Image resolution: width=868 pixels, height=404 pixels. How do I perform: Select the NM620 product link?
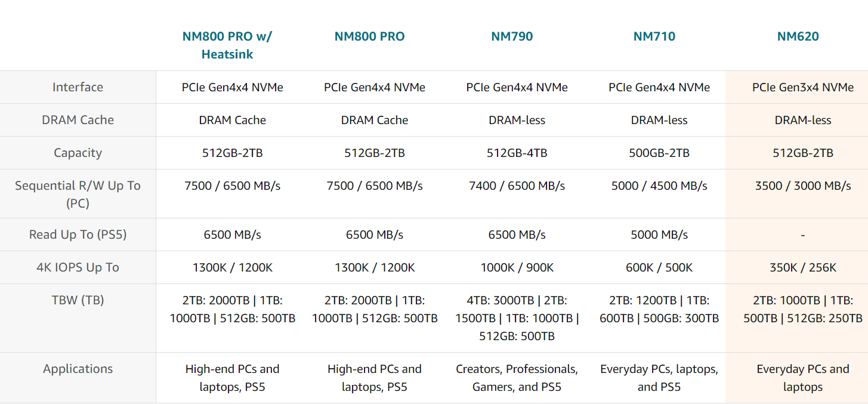[x=798, y=36]
